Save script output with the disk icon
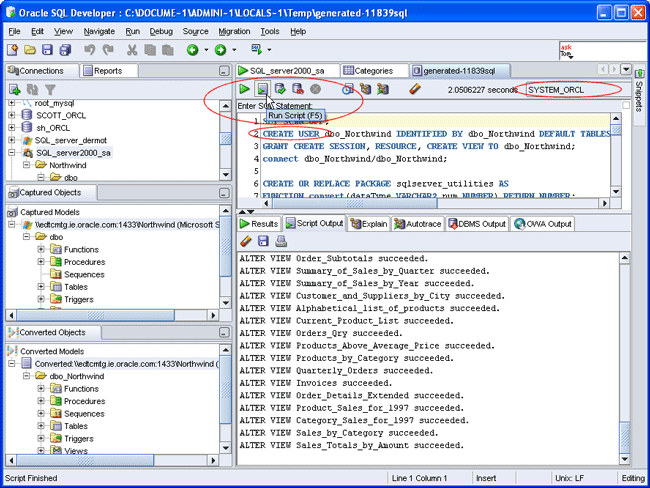Screen dimensions: 650x488 tap(263, 241)
